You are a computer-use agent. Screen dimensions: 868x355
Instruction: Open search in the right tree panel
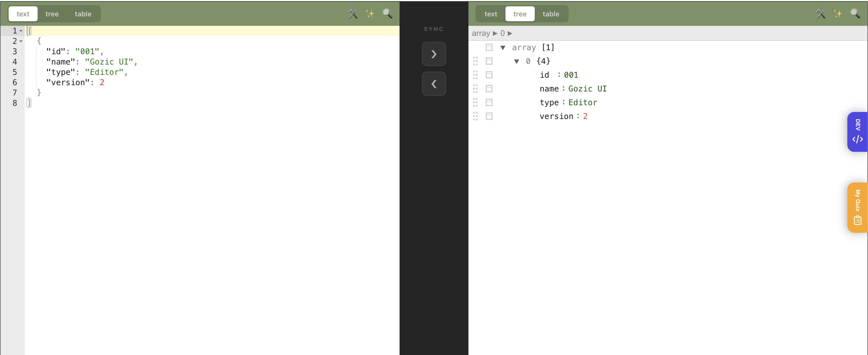point(855,14)
